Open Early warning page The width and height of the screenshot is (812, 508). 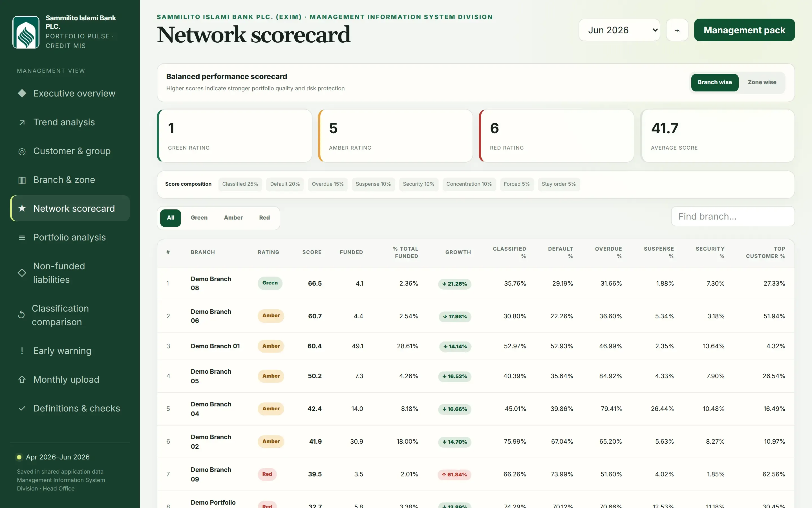coord(70,351)
